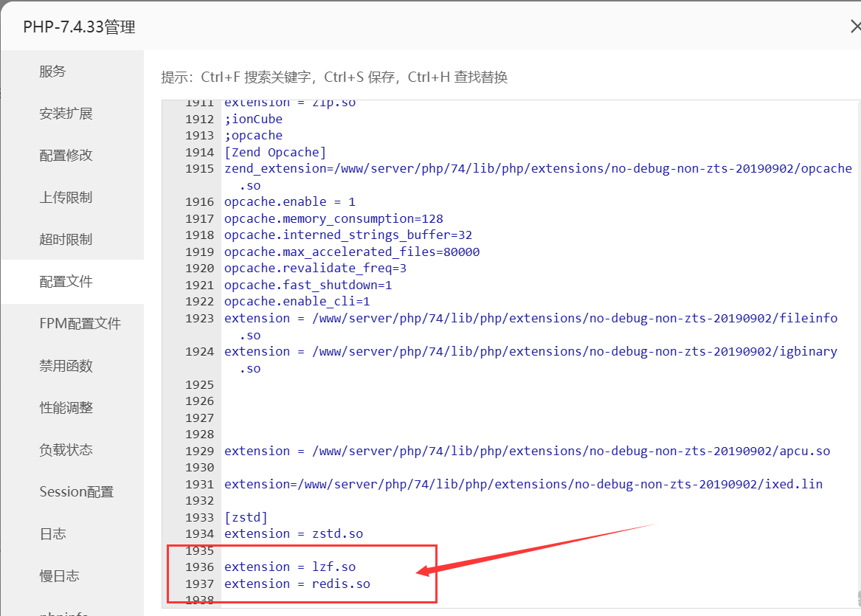Screen dimensions: 861x616
Task: Open Session配置 in the sidebar
Action: coord(76,492)
